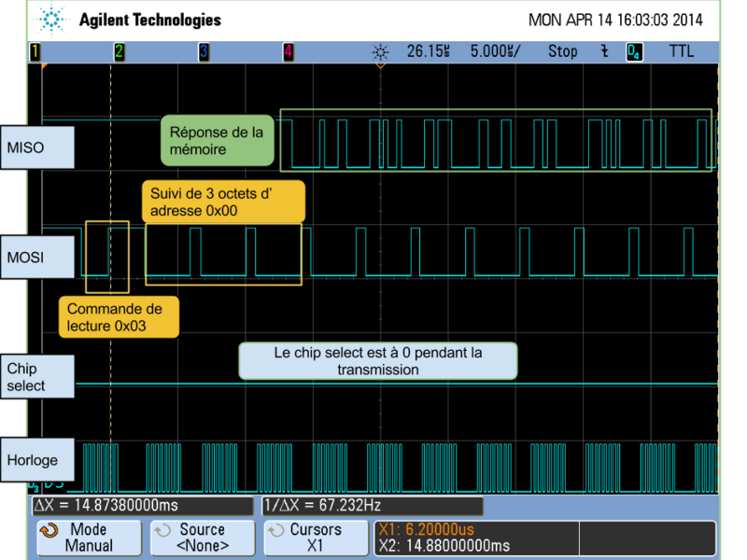Select the channel 1 indicator

click(x=35, y=52)
